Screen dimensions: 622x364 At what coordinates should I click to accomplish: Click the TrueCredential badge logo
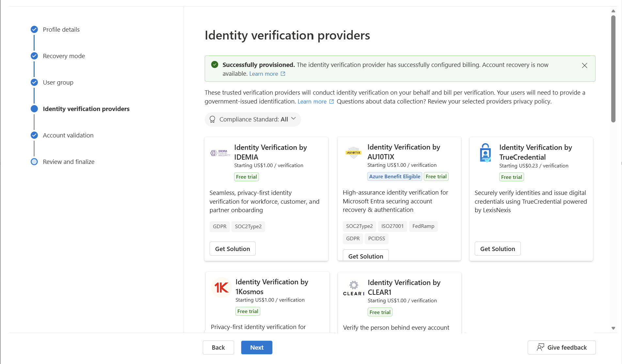pyautogui.click(x=486, y=153)
